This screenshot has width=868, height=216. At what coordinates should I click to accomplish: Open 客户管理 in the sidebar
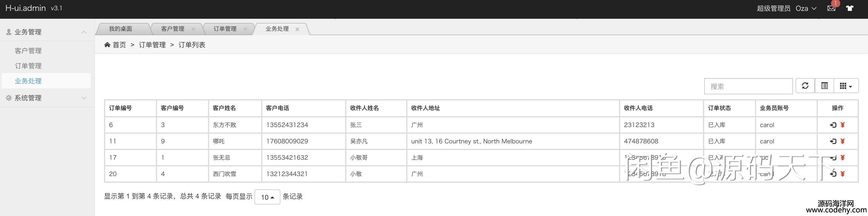28,51
